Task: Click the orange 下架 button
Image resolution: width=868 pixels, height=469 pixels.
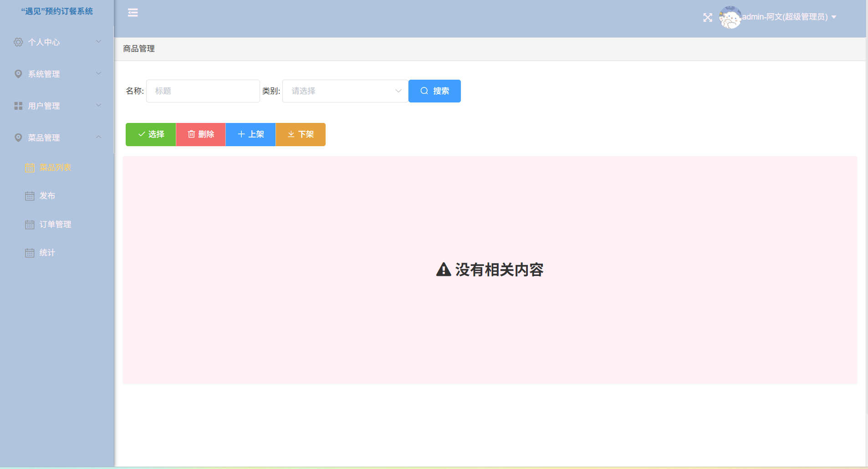Action: [x=301, y=134]
